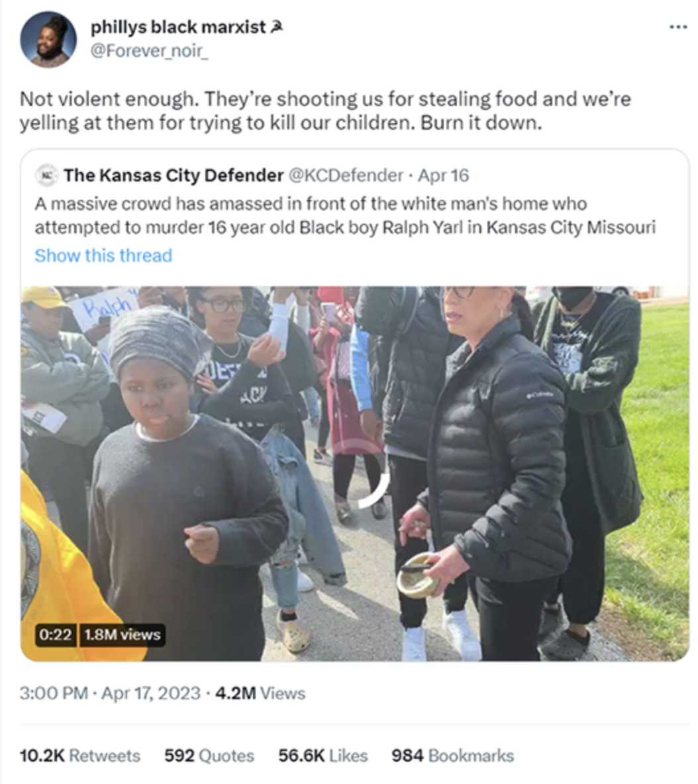Viewport: 698px width, 784px height.
Task: Play the embedded protest video
Action: [355, 473]
